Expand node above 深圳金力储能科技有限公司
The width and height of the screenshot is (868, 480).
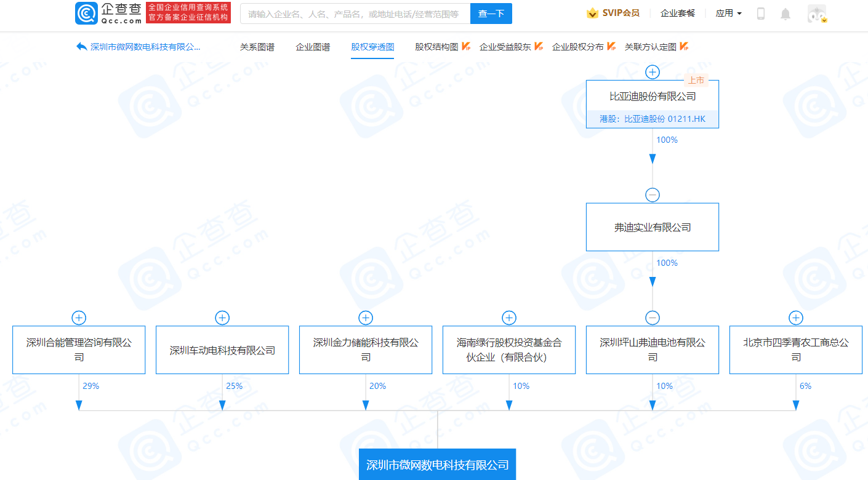pyautogui.click(x=366, y=318)
